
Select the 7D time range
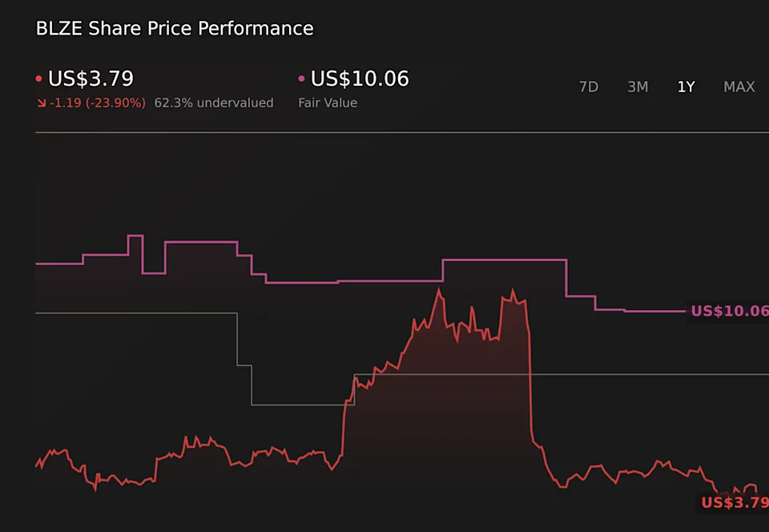(x=589, y=87)
